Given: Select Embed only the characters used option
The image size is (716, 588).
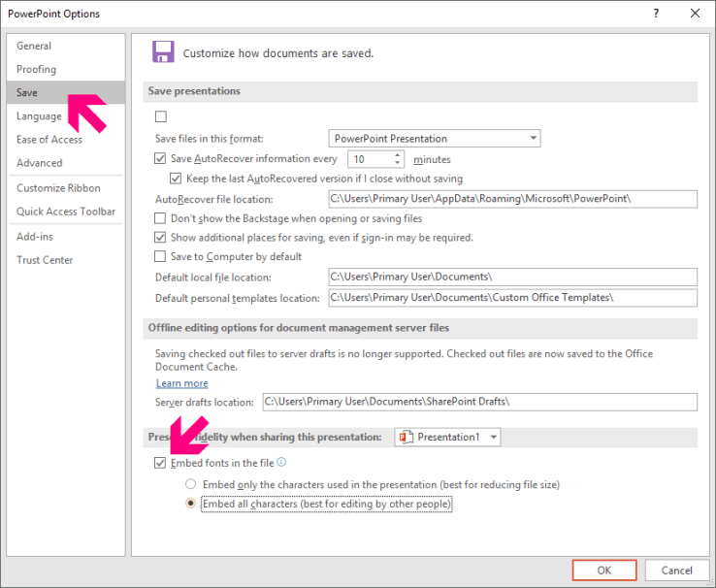Looking at the screenshot, I should (x=191, y=484).
